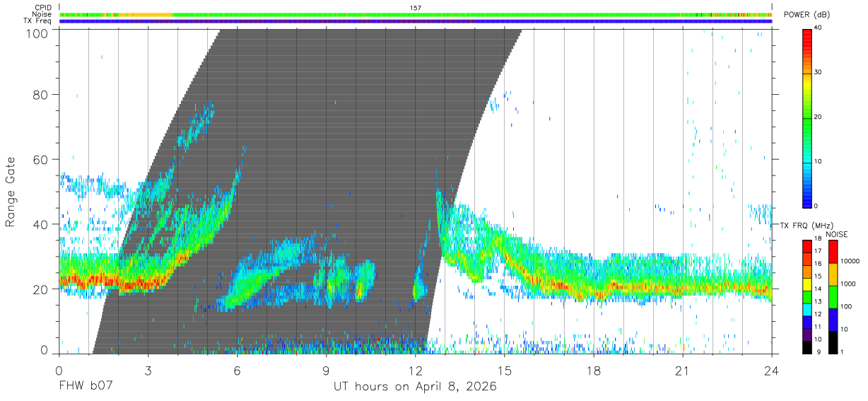Click the x-axis tick label '9'
The image size is (868, 401).
tap(326, 371)
